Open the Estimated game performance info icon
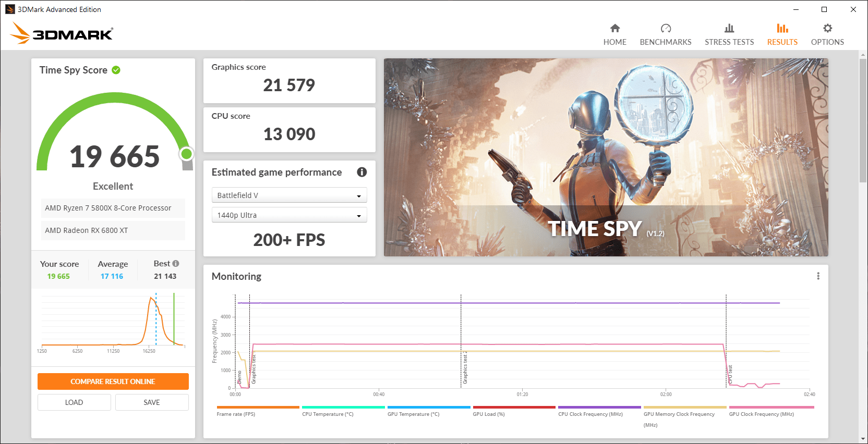 (x=361, y=172)
